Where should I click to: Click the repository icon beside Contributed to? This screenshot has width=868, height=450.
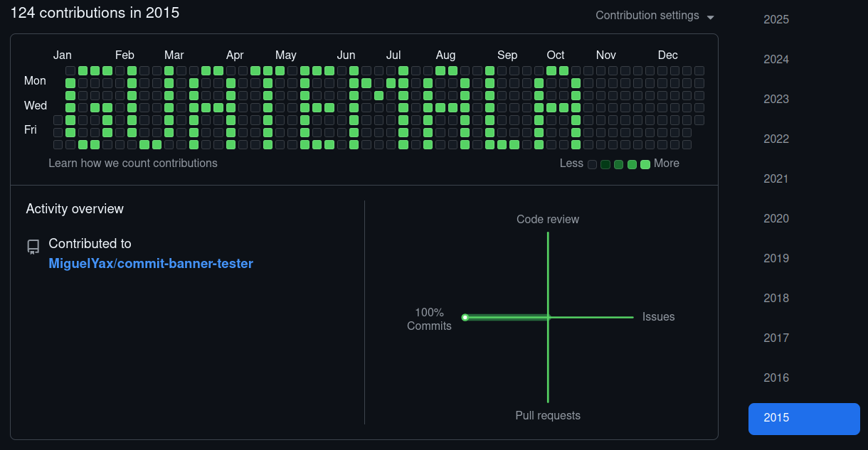click(33, 247)
